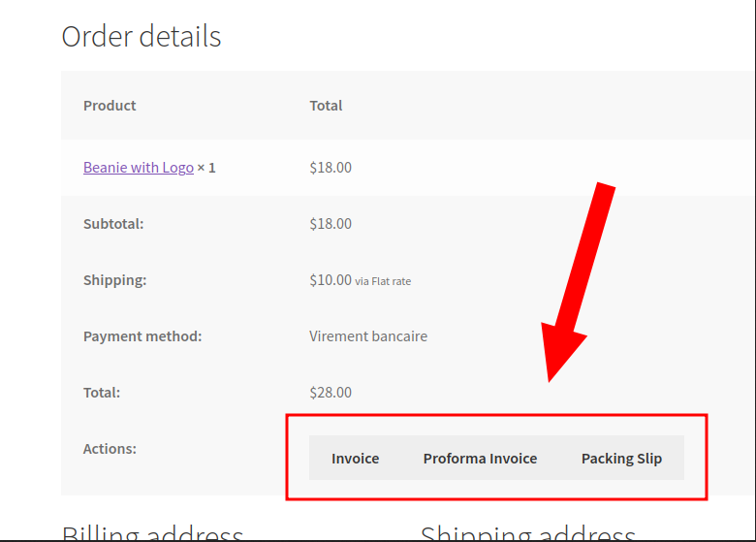The image size is (756, 542).
Task: Select the $10.00 shipping cost
Action: pos(331,280)
